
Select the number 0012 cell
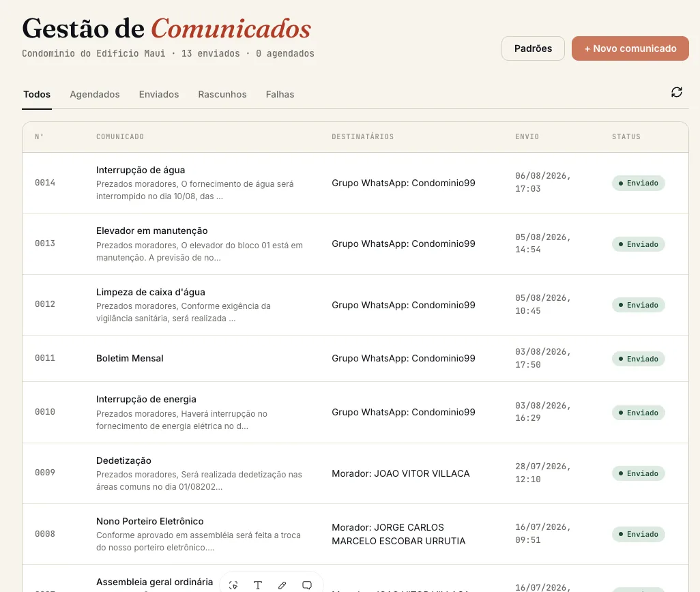[45, 304]
